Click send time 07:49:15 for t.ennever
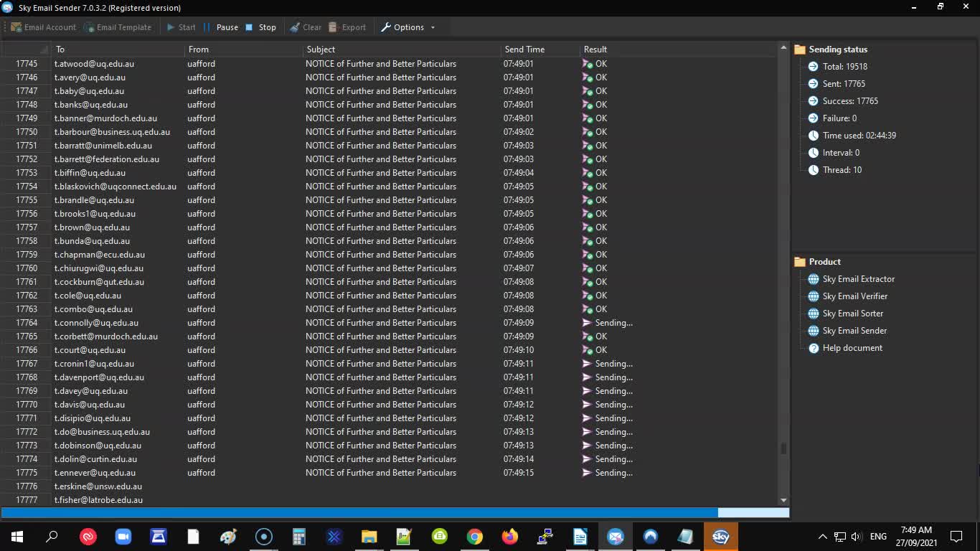This screenshot has width=980, height=551. pos(519,473)
